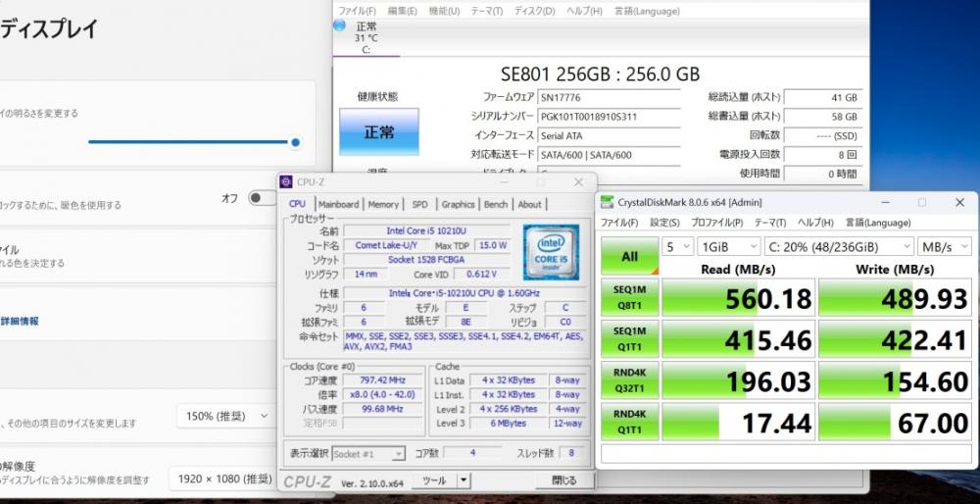Close the CrystalDiskMark window
The width and height of the screenshot is (980, 504).
[959, 202]
